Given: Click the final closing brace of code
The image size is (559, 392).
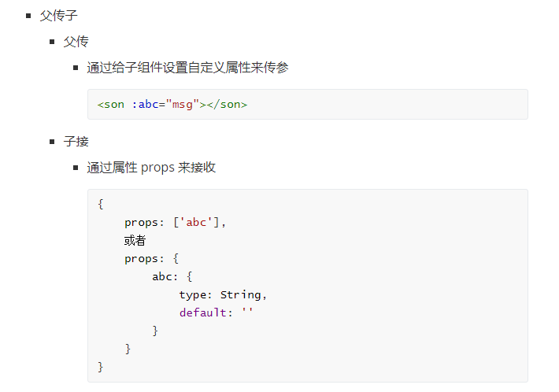Looking at the screenshot, I should point(101,367).
